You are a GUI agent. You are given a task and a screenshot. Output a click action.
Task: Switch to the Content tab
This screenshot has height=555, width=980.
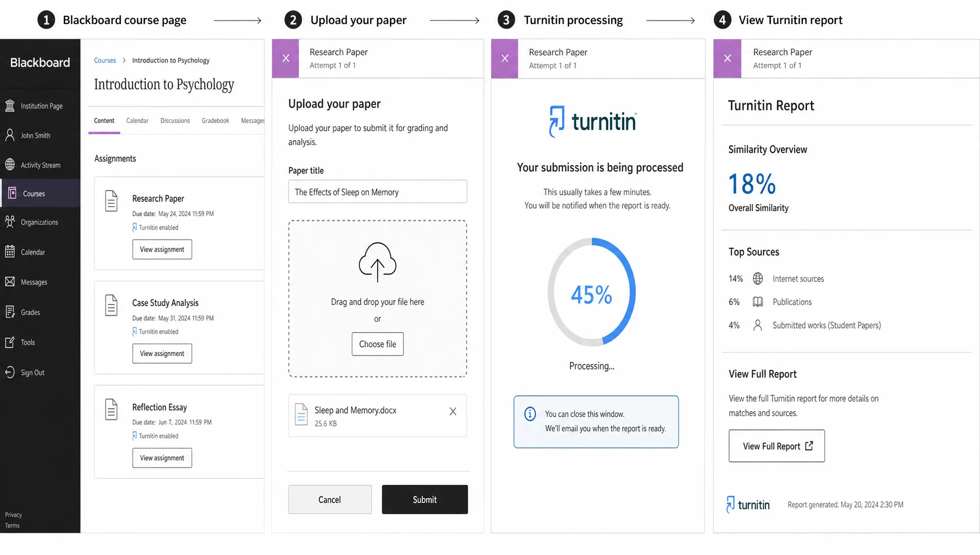click(104, 121)
